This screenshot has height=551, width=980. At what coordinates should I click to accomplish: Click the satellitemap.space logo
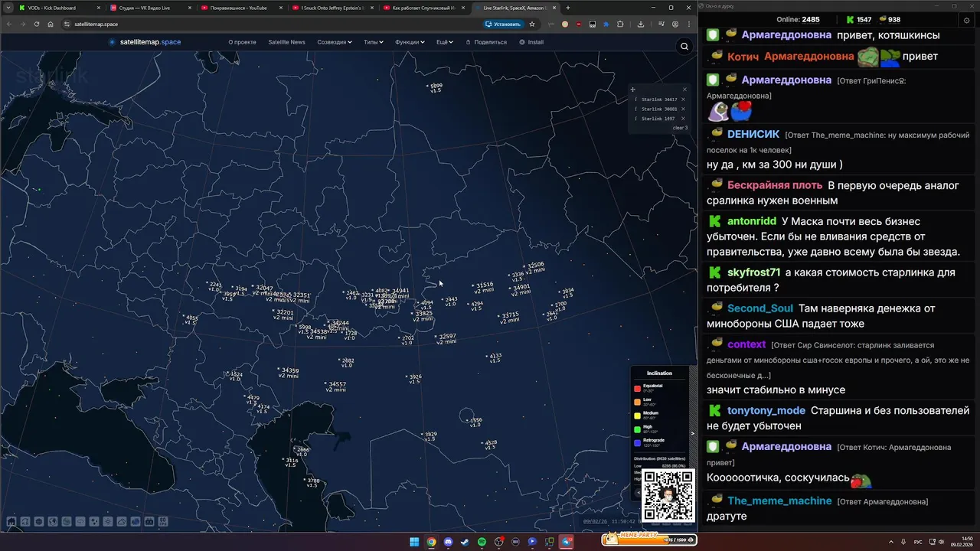pyautogui.click(x=145, y=42)
